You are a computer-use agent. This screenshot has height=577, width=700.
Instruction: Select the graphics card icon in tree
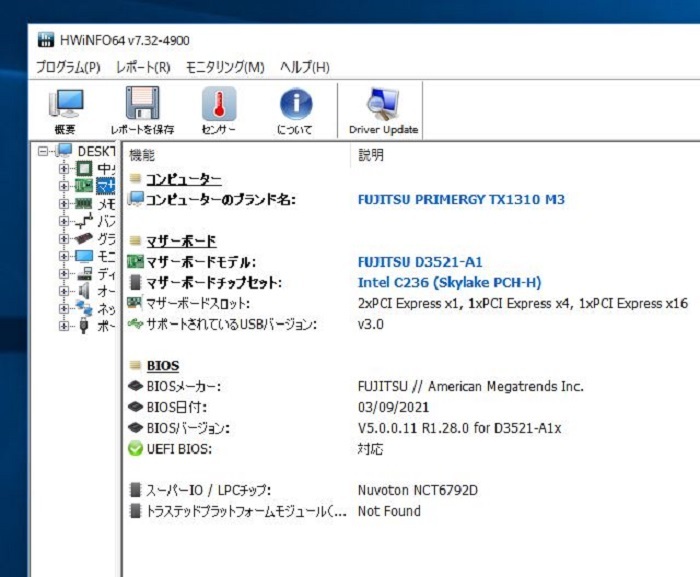[83, 238]
